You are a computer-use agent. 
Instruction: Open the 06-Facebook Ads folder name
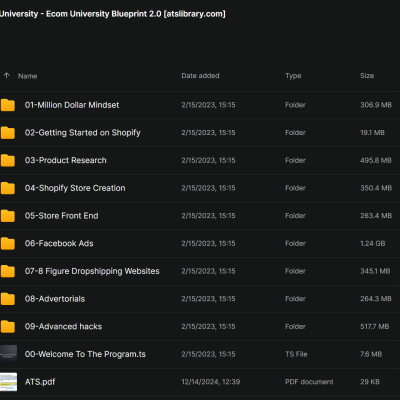pyautogui.click(x=59, y=243)
